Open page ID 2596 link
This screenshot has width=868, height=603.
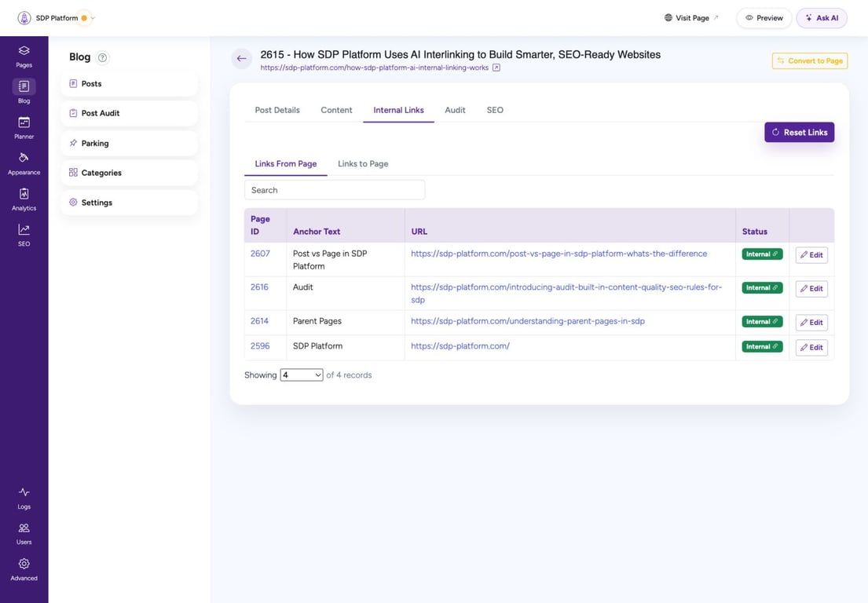pyautogui.click(x=260, y=345)
